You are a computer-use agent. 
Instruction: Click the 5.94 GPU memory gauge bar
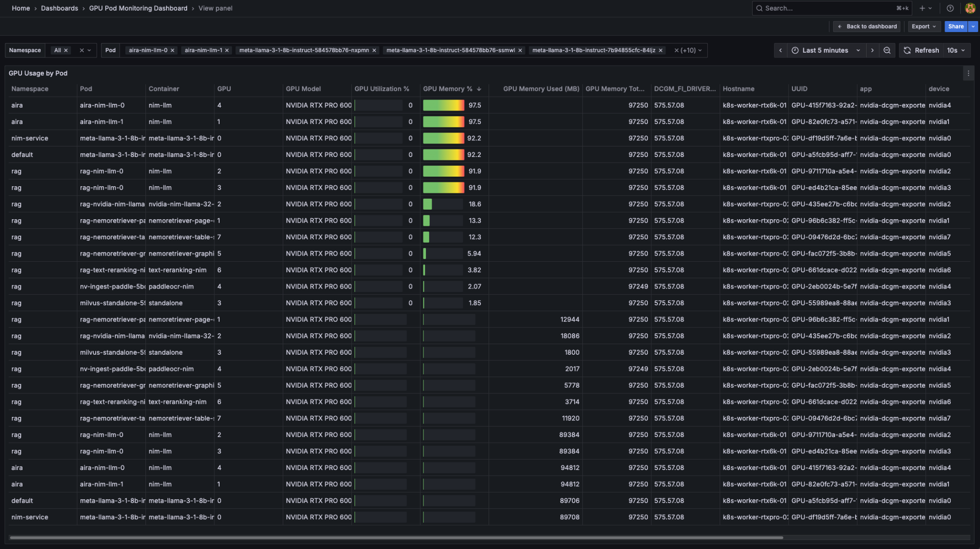point(443,254)
